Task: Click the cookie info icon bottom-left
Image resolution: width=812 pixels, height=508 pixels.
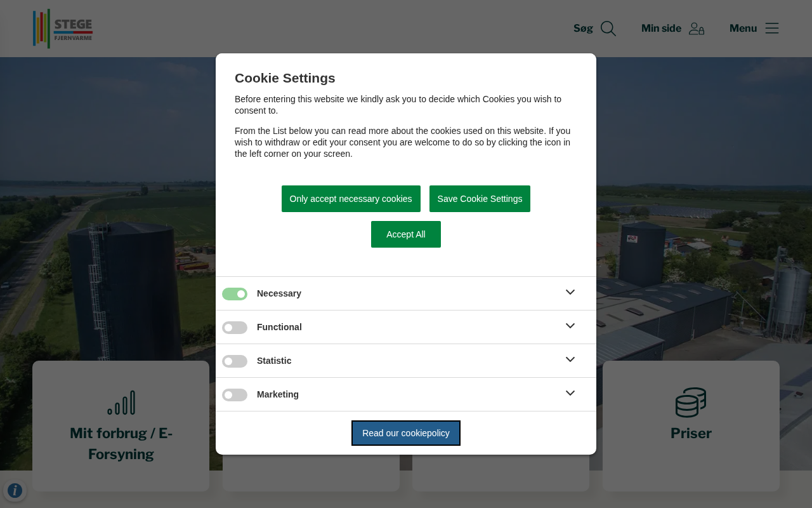Action: (15, 490)
